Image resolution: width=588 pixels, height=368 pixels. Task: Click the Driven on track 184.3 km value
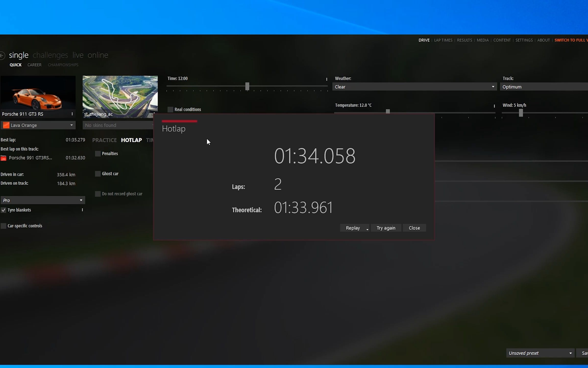pos(66,183)
